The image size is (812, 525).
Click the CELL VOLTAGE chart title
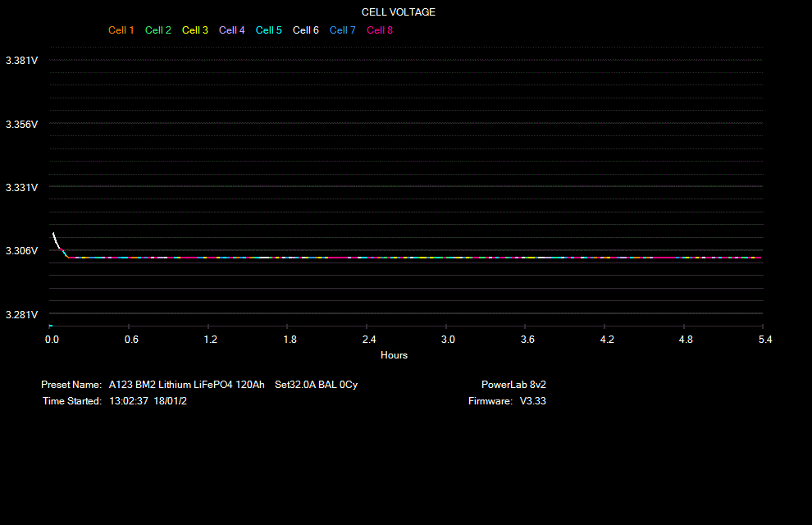pyautogui.click(x=398, y=11)
